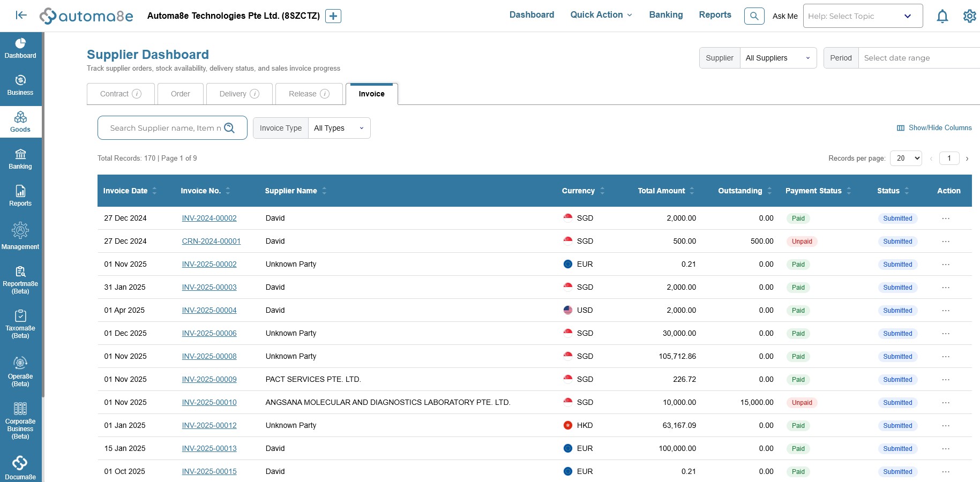Viewport: 980px width, 482px height.
Task: Switch to the Release tab
Action: point(309,94)
